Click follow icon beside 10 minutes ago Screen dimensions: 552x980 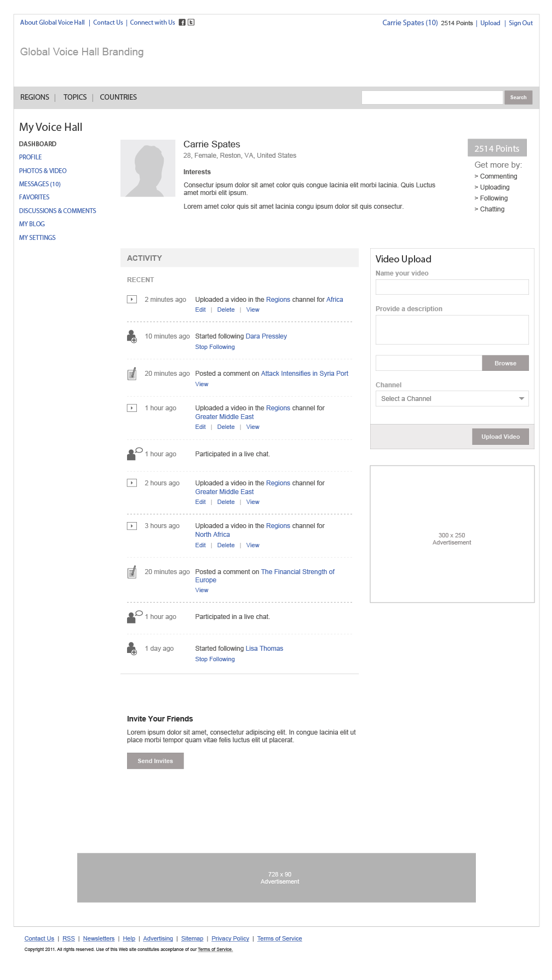point(132,336)
